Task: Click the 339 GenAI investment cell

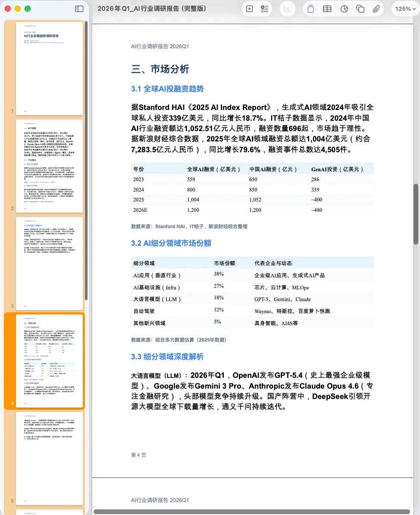Action: (x=315, y=189)
